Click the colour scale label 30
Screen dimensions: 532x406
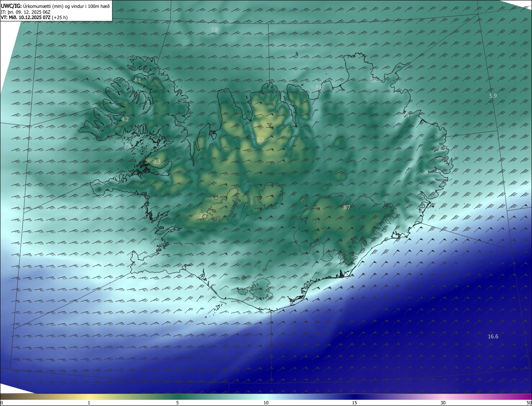click(x=443, y=403)
